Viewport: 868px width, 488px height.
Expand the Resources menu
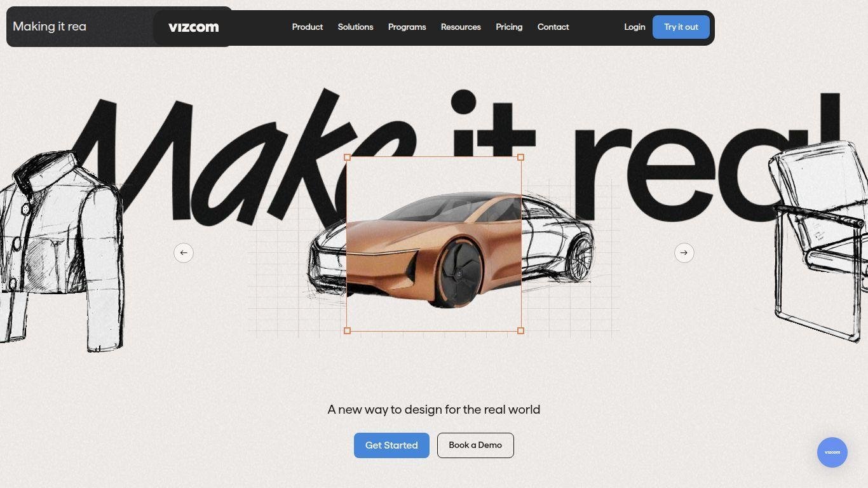pyautogui.click(x=461, y=27)
